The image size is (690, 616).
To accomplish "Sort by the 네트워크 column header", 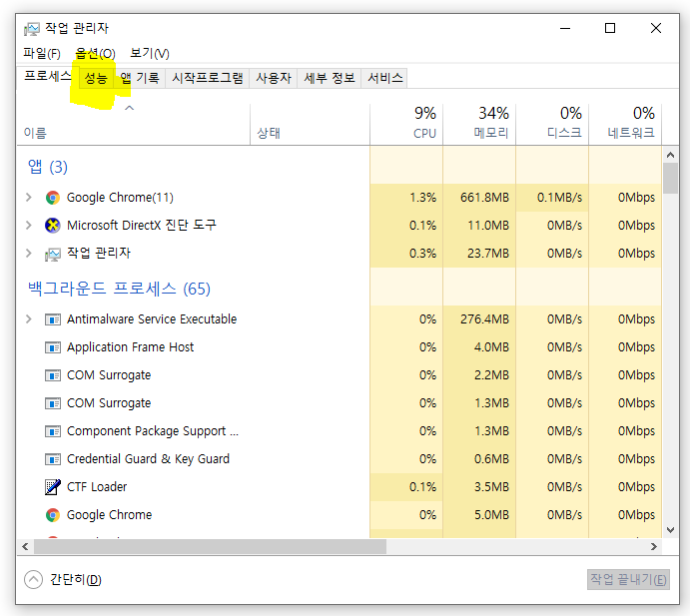I will click(625, 123).
